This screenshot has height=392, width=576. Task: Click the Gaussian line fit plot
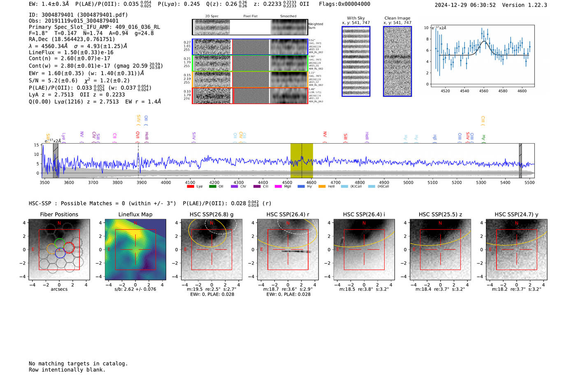(483, 56)
